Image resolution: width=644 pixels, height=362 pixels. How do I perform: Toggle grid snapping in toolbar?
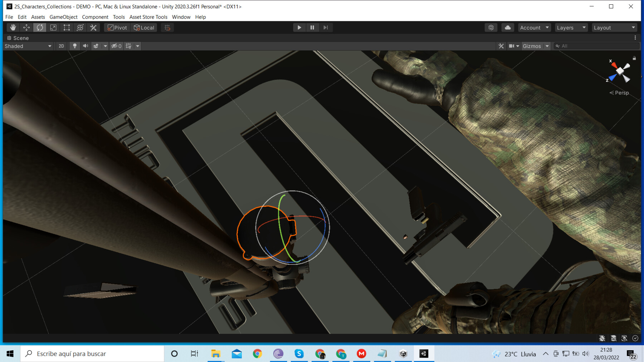tap(167, 28)
